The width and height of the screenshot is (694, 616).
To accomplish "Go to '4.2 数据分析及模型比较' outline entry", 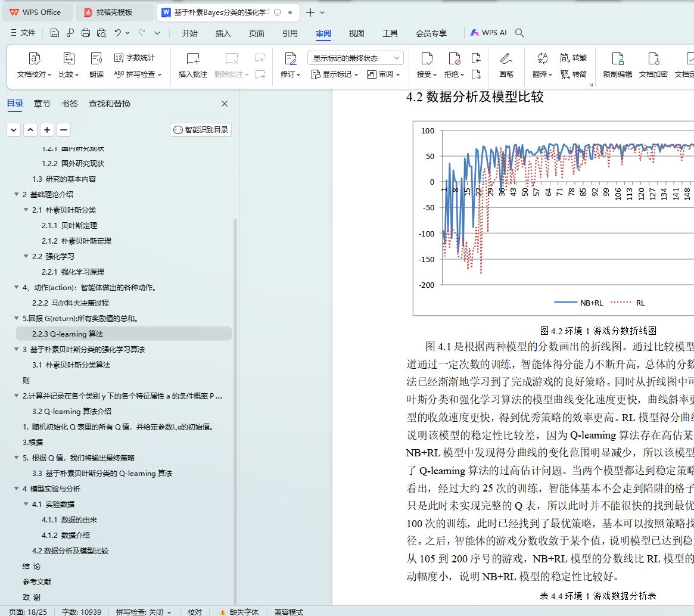I will (x=70, y=550).
